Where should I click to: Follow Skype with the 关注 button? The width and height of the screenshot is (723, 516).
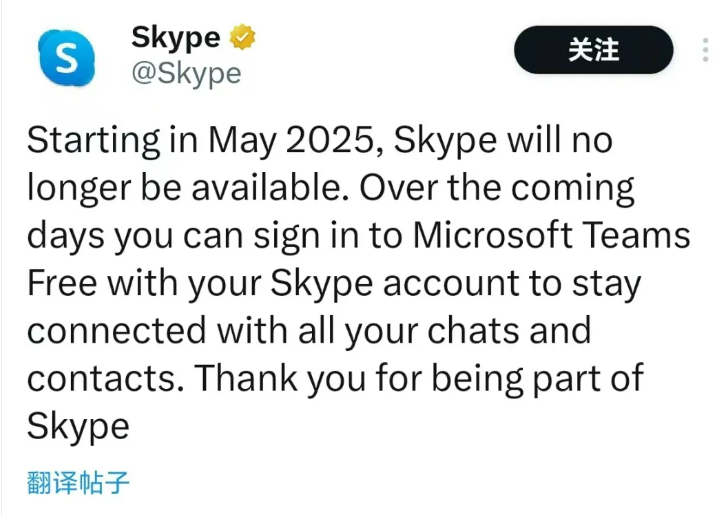(x=593, y=50)
